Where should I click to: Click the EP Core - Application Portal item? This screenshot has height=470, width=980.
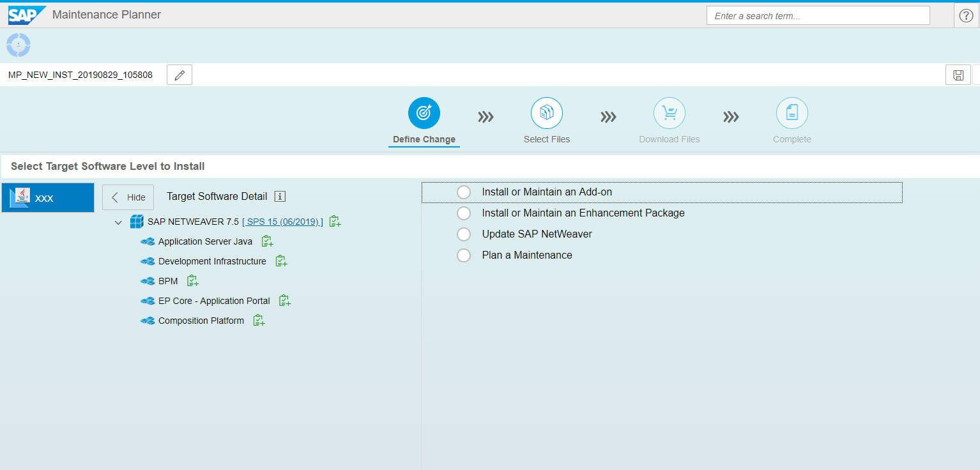(214, 301)
